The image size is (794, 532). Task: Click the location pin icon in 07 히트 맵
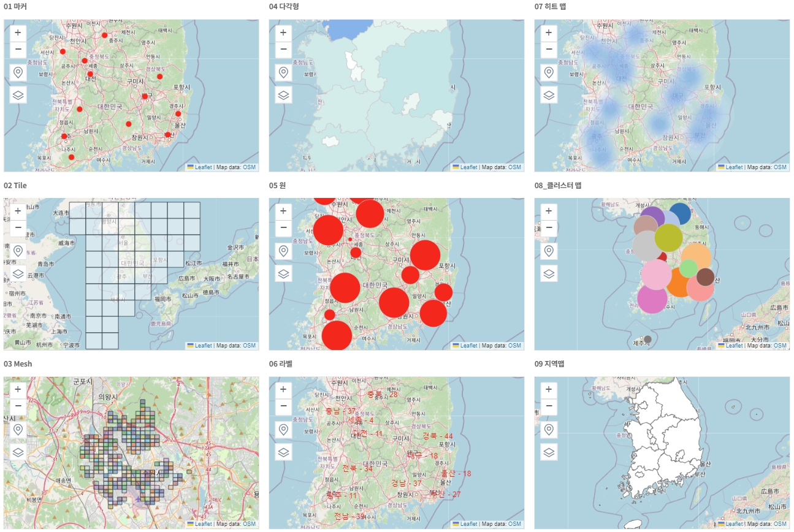coord(549,72)
